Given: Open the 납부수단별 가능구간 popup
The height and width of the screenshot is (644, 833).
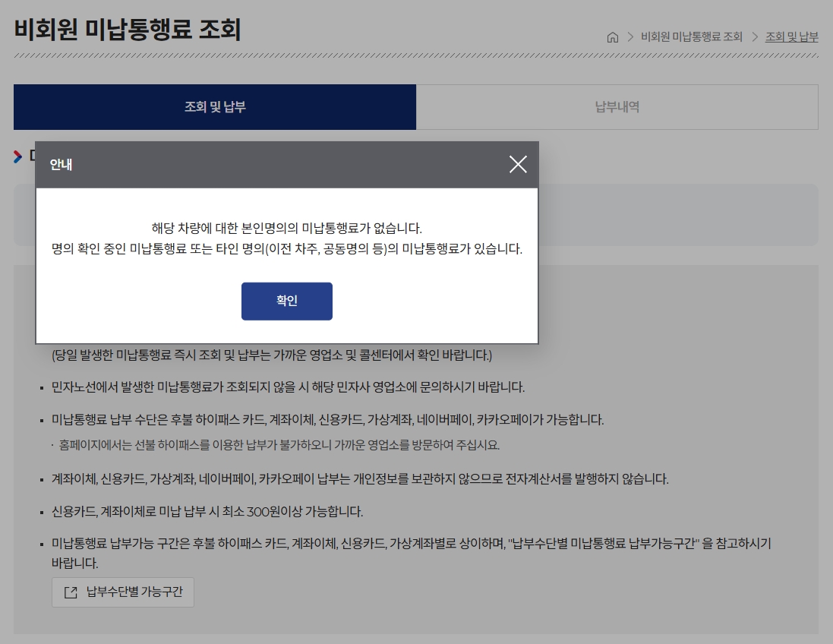Looking at the screenshot, I should click(122, 592).
